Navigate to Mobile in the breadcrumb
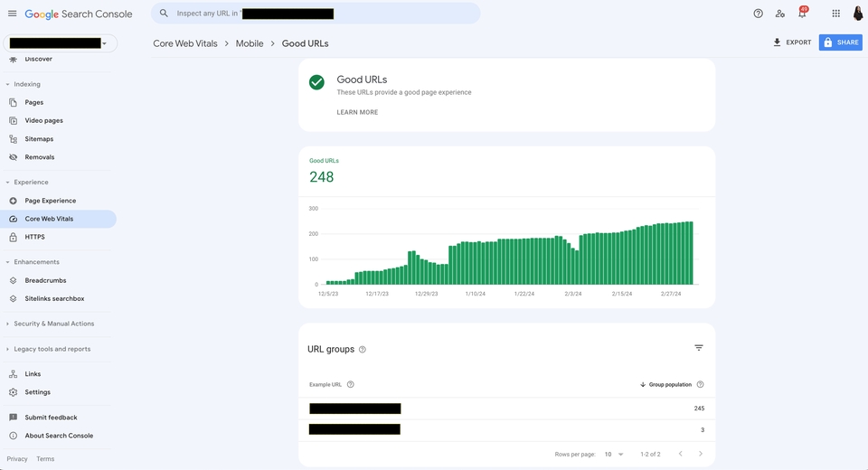The width and height of the screenshot is (868, 470). point(250,43)
